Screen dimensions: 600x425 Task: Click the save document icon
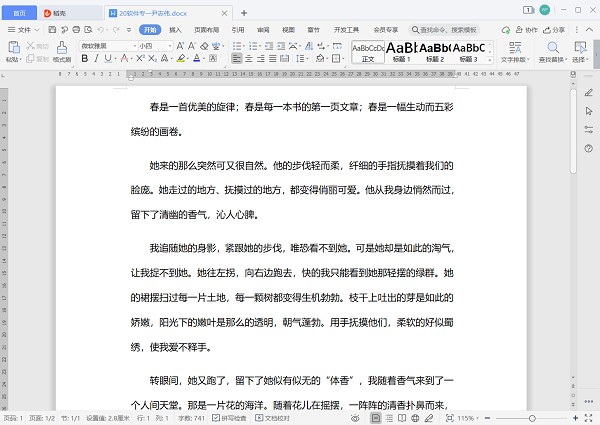point(52,30)
